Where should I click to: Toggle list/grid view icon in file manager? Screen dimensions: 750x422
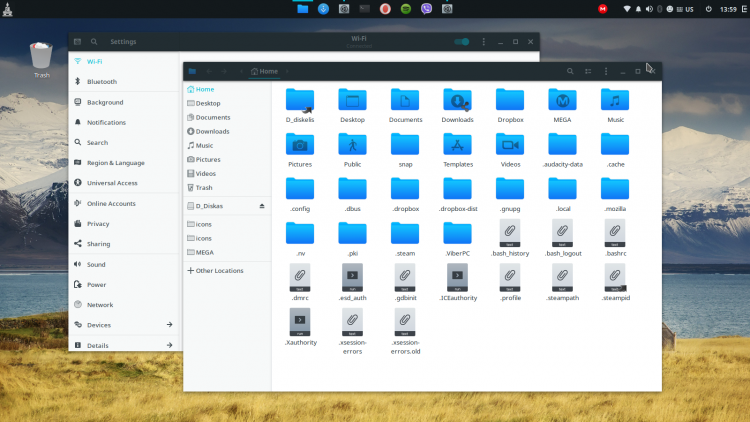point(588,71)
